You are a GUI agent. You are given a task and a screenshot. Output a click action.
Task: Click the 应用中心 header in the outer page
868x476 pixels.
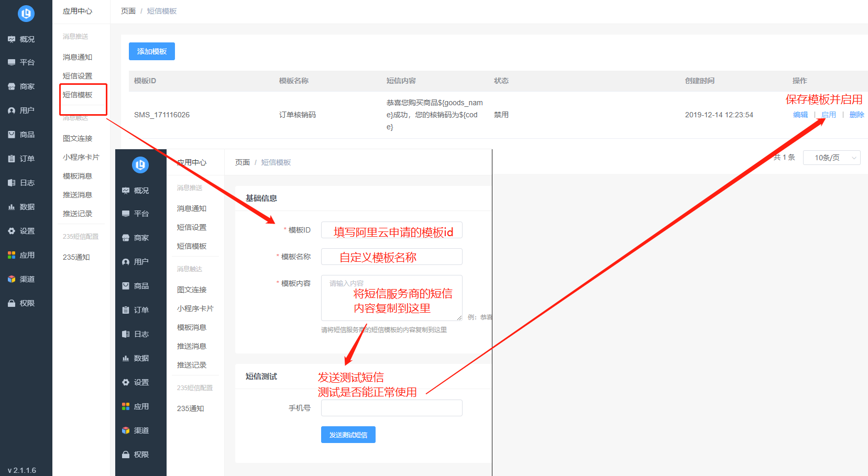pos(78,11)
